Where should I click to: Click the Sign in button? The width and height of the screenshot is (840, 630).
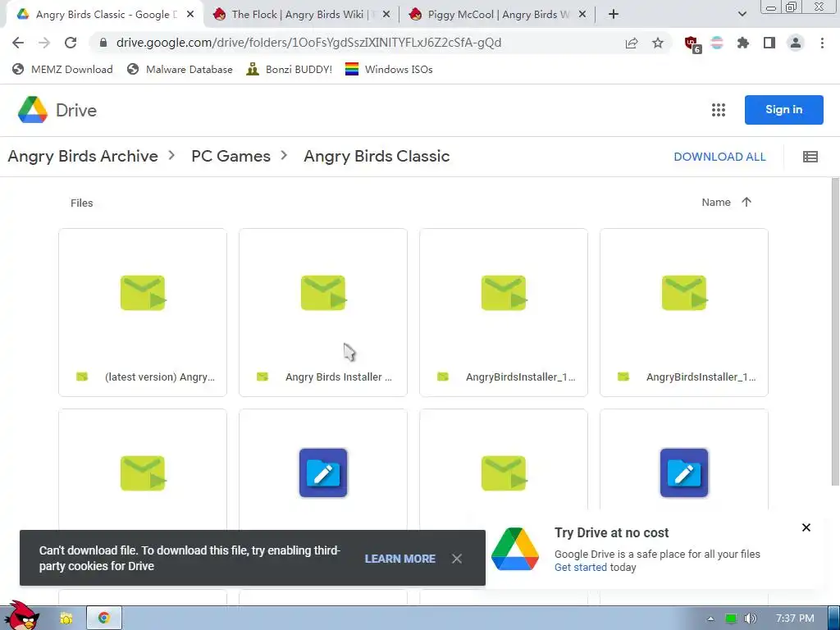point(783,110)
